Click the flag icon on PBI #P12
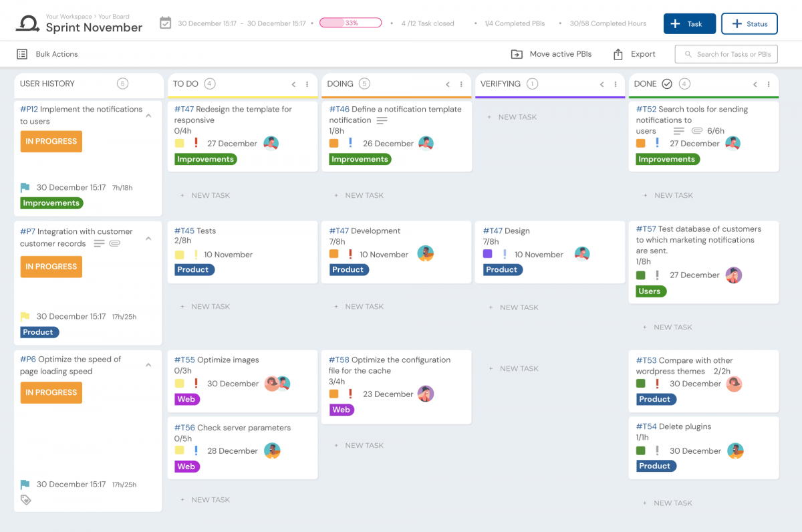The height and width of the screenshot is (532, 802). pyautogui.click(x=25, y=187)
